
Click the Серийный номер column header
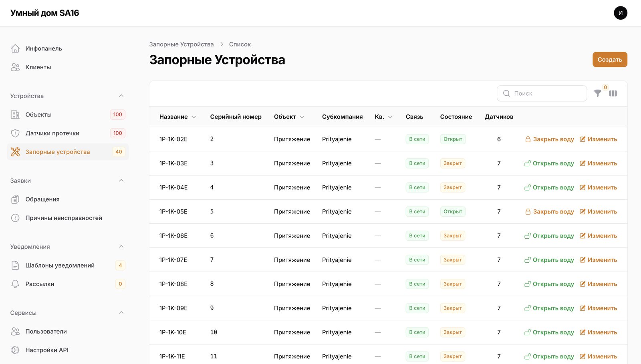[236, 117]
